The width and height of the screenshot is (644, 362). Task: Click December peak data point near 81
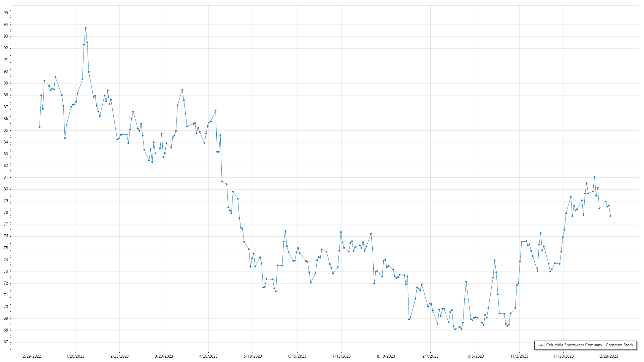(594, 177)
